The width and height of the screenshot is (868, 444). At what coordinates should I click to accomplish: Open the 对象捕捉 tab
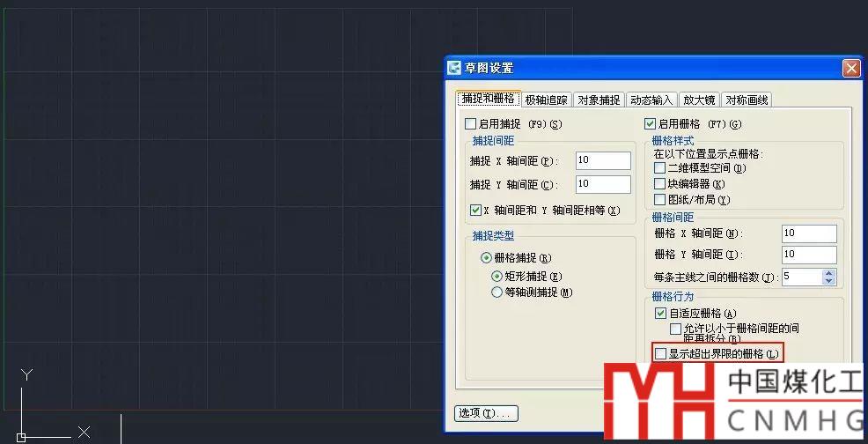pos(599,100)
